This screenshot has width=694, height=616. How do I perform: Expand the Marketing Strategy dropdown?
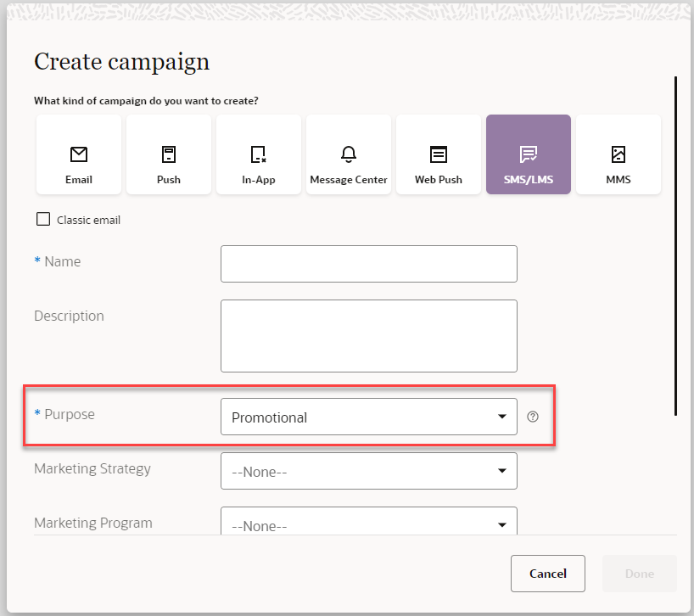pos(368,471)
